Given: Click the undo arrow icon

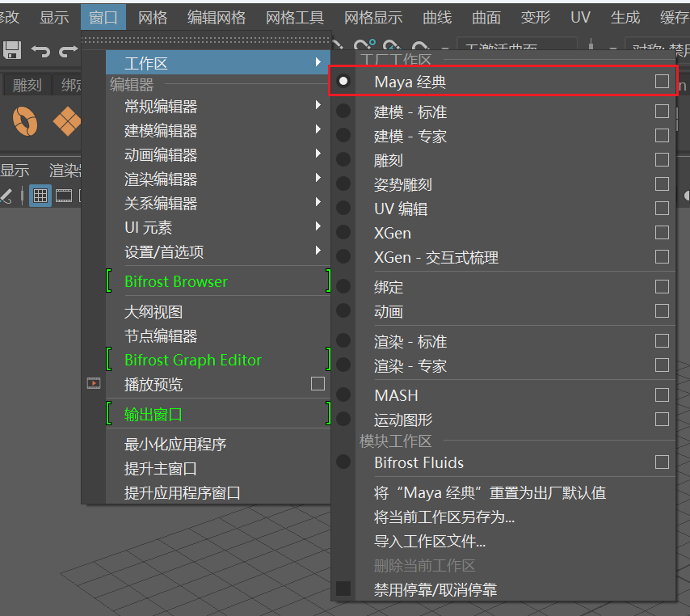Looking at the screenshot, I should (40, 51).
